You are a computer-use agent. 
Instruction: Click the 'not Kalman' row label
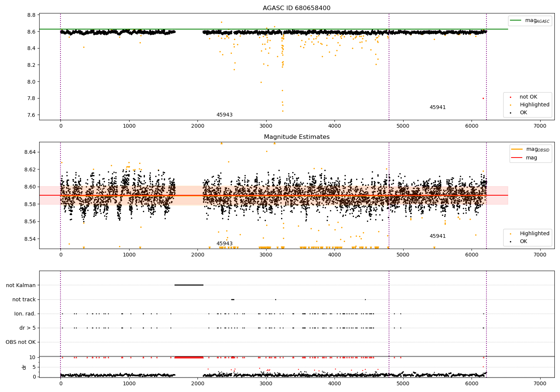pos(21,285)
